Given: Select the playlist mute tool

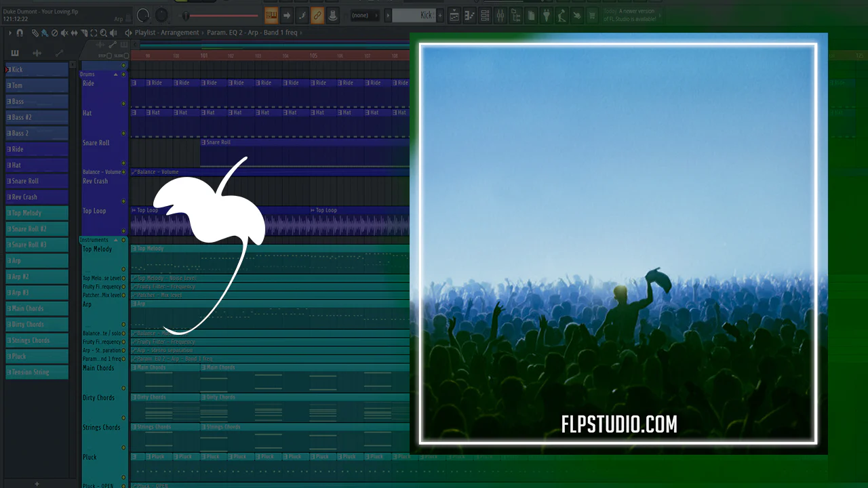Looking at the screenshot, I should pyautogui.click(x=64, y=33).
